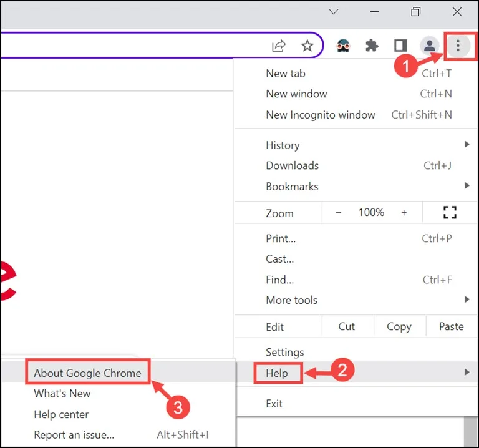Click Copy in the Edit row

[399, 326]
